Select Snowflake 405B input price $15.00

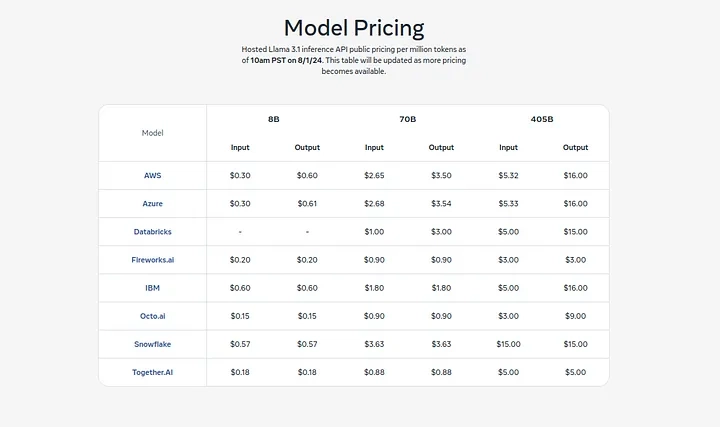tap(510, 343)
